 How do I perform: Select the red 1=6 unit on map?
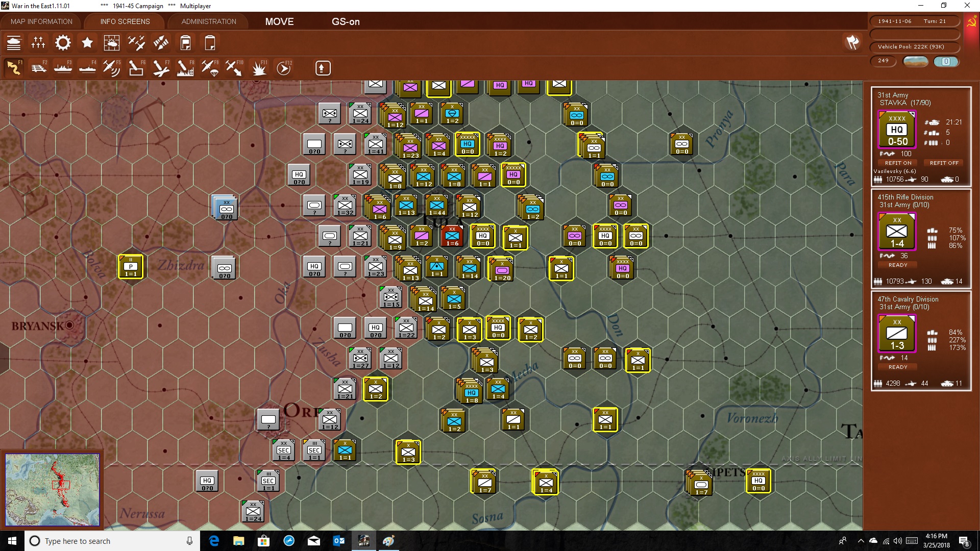click(452, 236)
